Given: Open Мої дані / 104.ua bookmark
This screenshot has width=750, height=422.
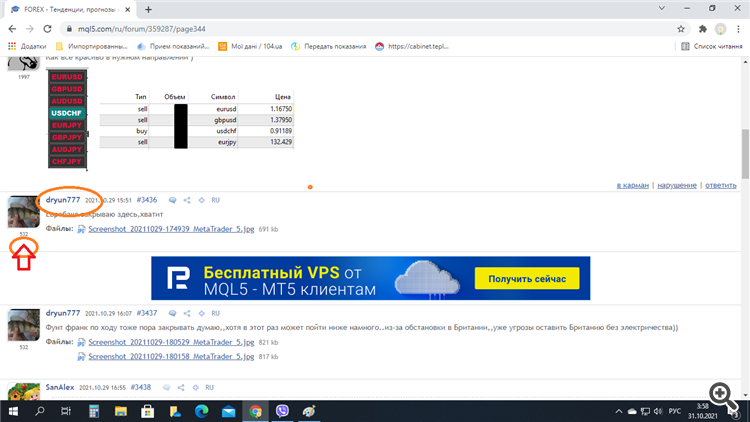Looking at the screenshot, I should [250, 46].
